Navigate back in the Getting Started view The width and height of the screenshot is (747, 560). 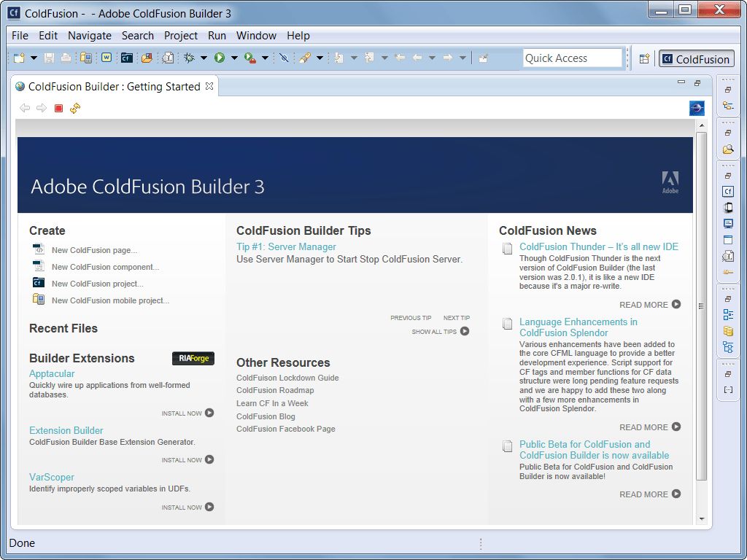click(x=25, y=107)
